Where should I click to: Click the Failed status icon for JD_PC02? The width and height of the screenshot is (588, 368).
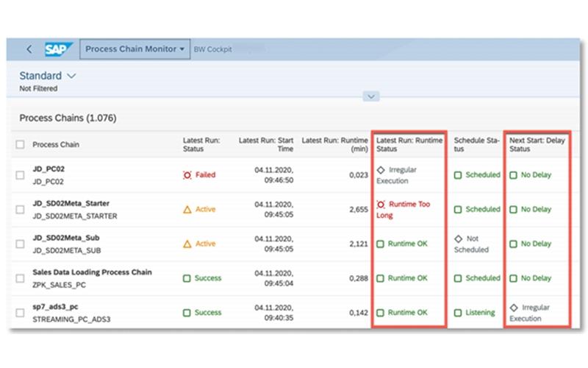pyautogui.click(x=187, y=175)
